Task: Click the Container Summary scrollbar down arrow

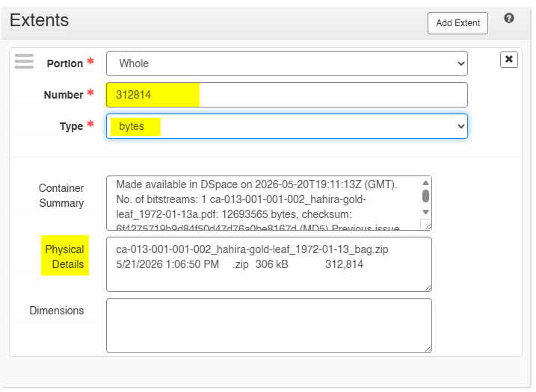Action: [x=425, y=212]
